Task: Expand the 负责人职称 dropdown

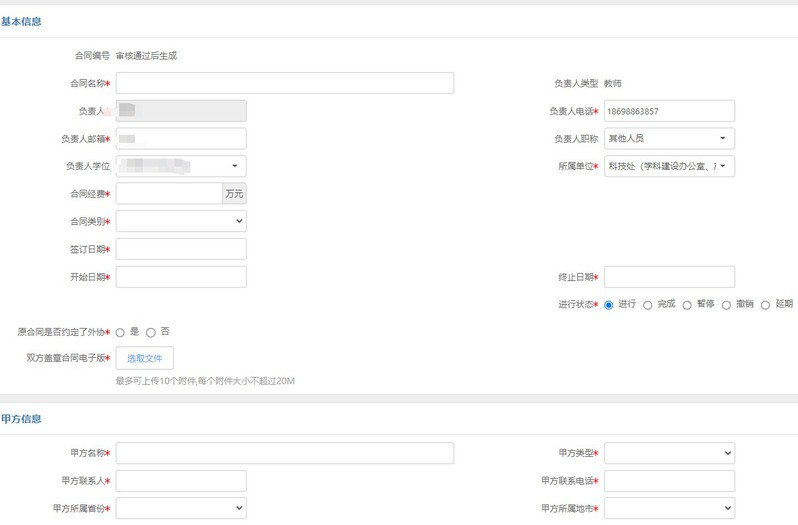Action: pyautogui.click(x=669, y=139)
